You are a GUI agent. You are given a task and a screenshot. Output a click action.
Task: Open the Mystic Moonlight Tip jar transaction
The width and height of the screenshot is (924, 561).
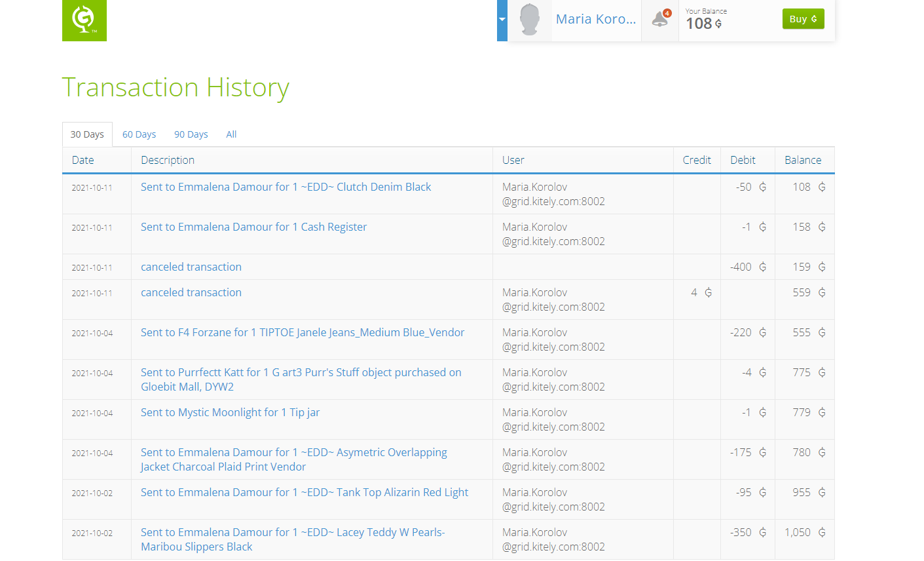tap(230, 412)
